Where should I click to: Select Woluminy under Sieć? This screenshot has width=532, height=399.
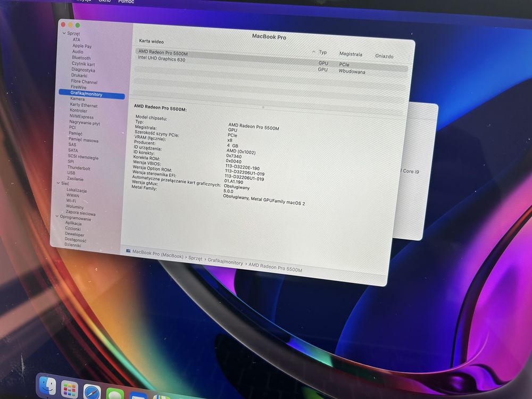pos(74,207)
